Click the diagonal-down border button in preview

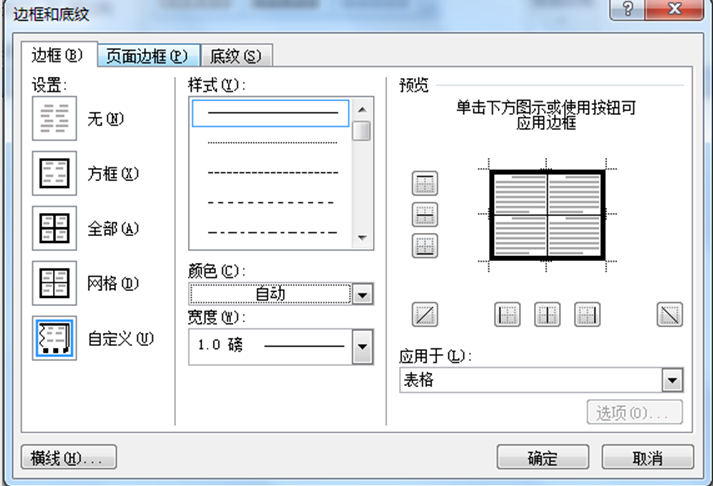click(x=669, y=316)
